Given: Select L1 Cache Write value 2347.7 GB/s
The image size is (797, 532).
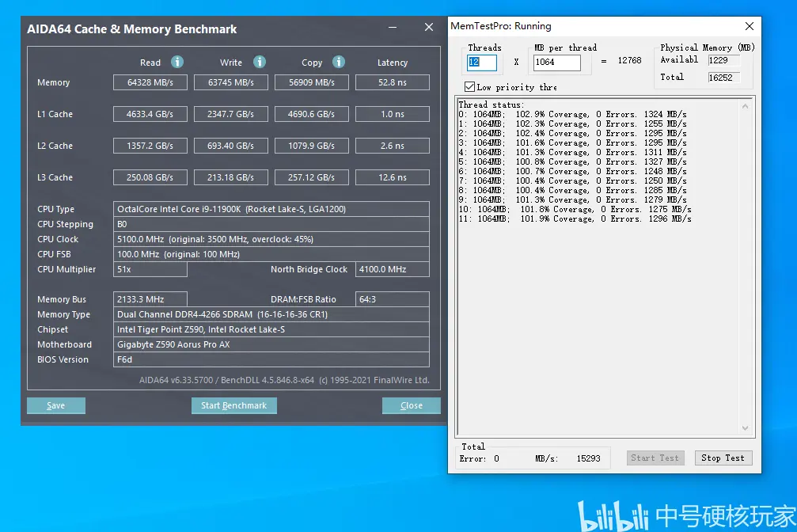Looking at the screenshot, I should [231, 114].
